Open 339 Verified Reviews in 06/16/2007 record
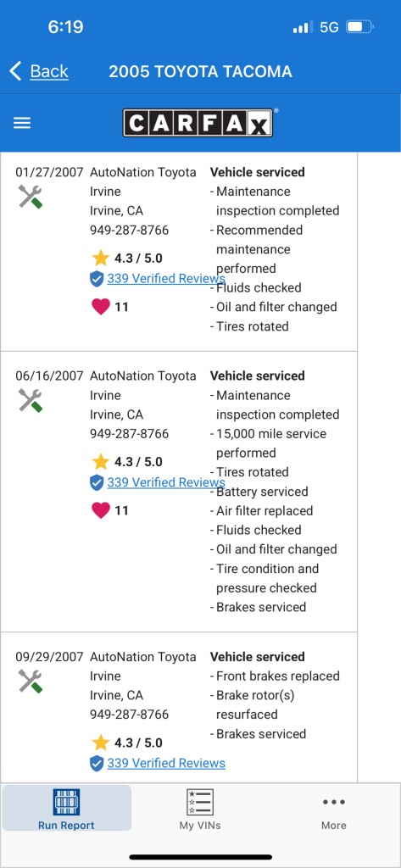 (x=166, y=482)
